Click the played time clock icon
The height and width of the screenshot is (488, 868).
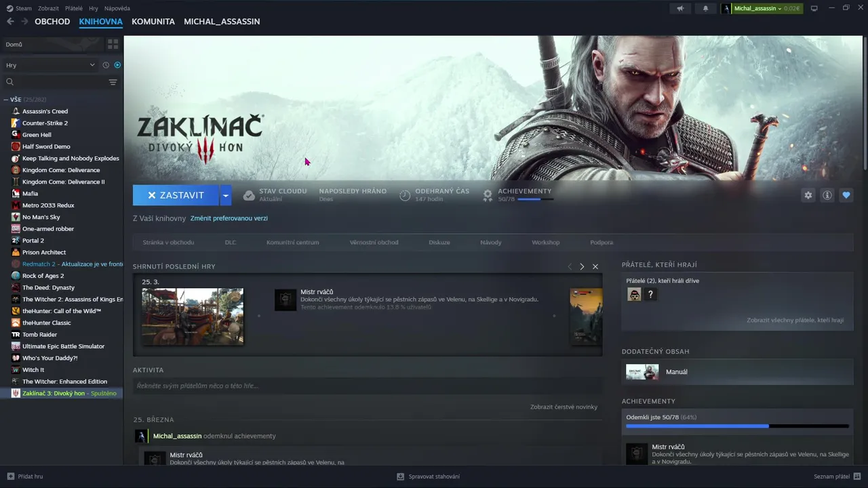[x=405, y=195]
